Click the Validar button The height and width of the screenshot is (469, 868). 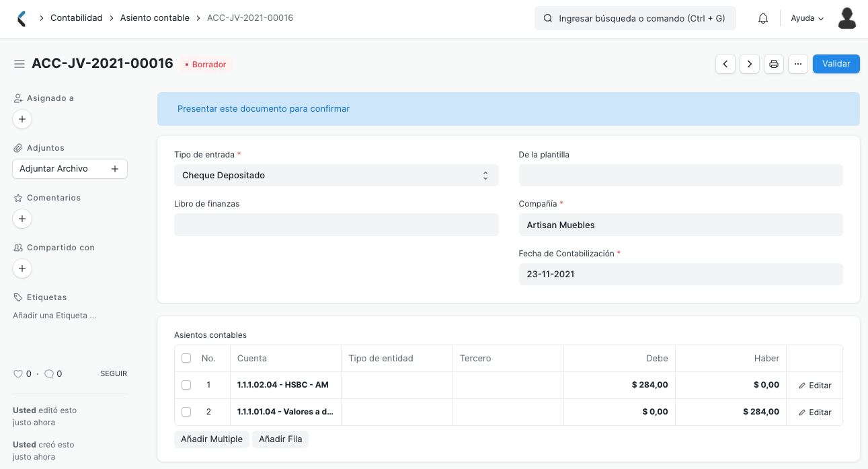pyautogui.click(x=836, y=64)
